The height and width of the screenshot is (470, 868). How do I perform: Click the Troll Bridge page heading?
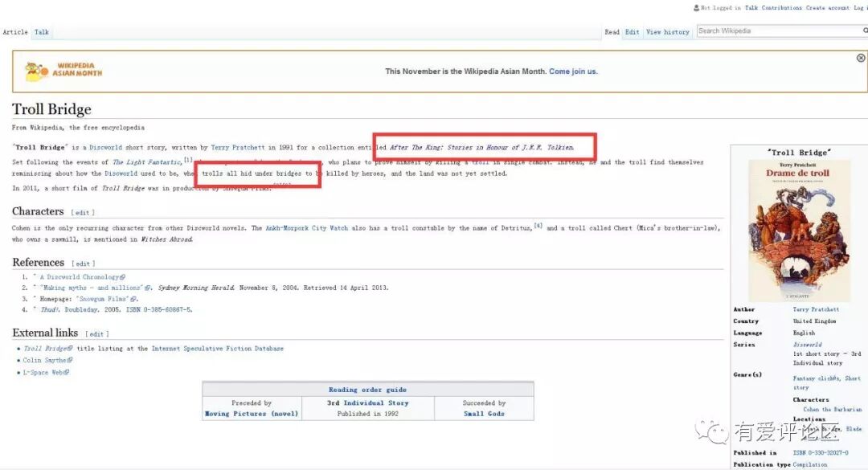point(51,109)
